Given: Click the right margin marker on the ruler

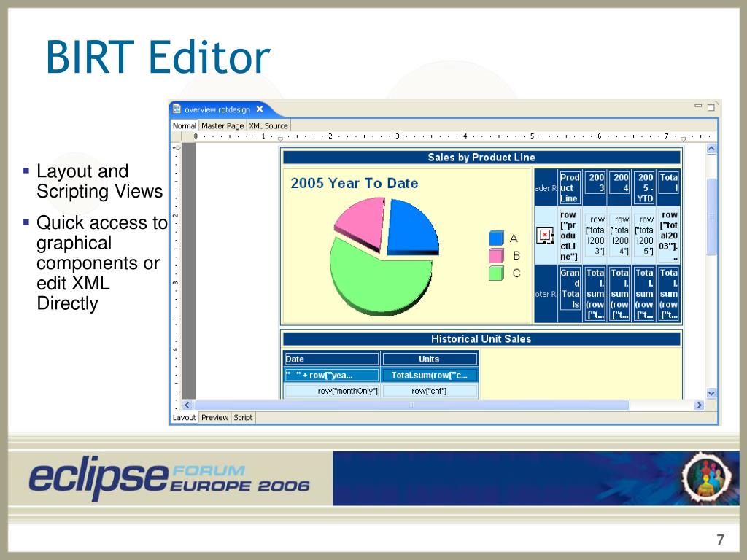Looking at the screenshot, I should 683,139.
